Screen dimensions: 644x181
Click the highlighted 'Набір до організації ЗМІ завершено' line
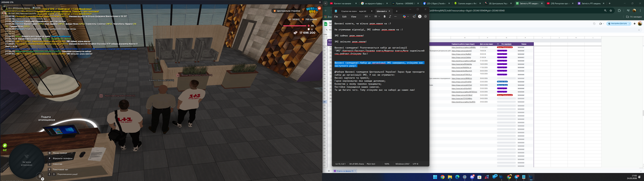pyautogui.click(x=379, y=64)
